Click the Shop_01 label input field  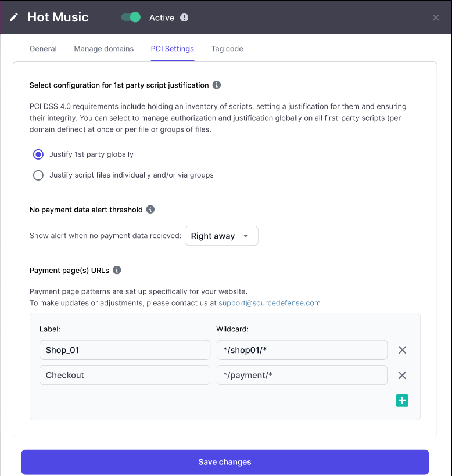click(x=125, y=350)
